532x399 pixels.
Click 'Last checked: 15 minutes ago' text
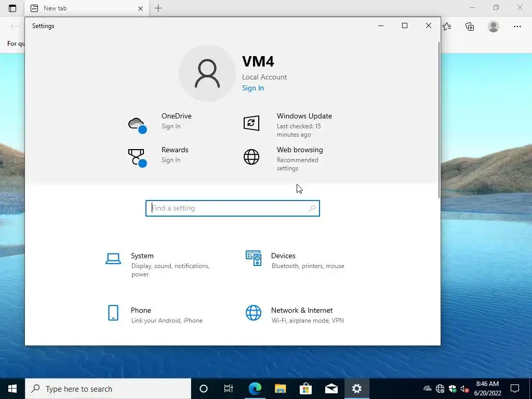coord(299,130)
